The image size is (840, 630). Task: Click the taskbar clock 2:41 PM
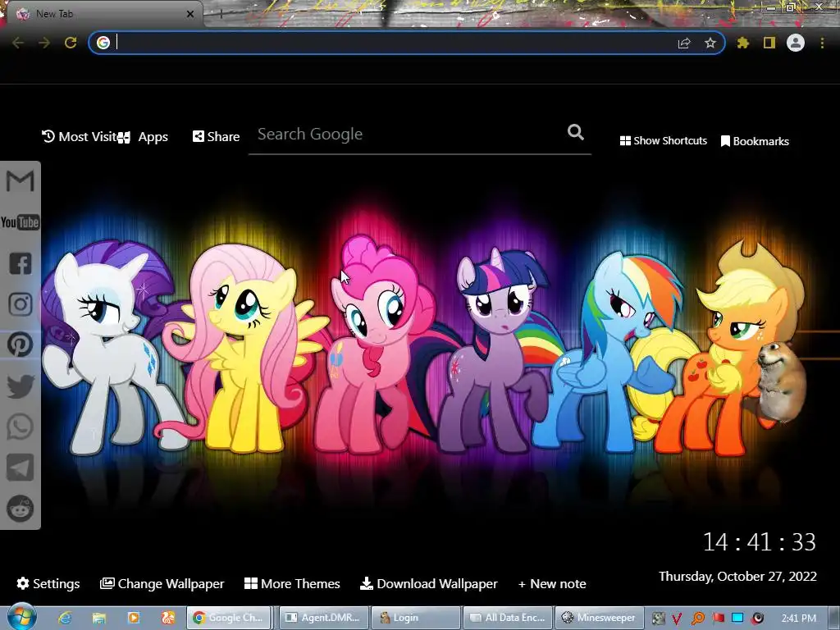click(x=799, y=619)
